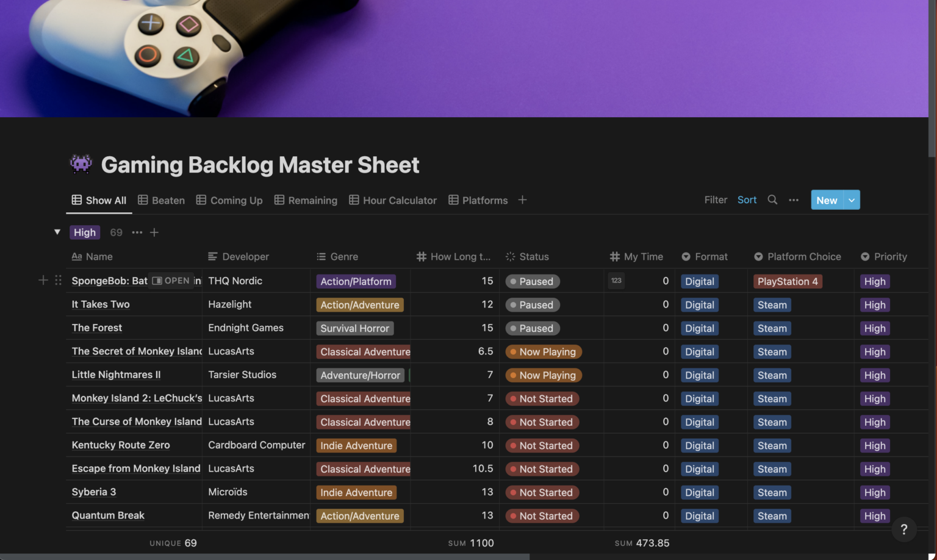Open the three-dot view options menu
This screenshot has height=560, width=937.
(794, 200)
